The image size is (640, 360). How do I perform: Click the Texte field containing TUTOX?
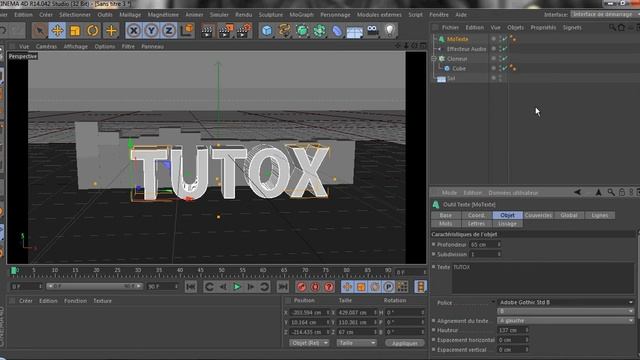543,278
